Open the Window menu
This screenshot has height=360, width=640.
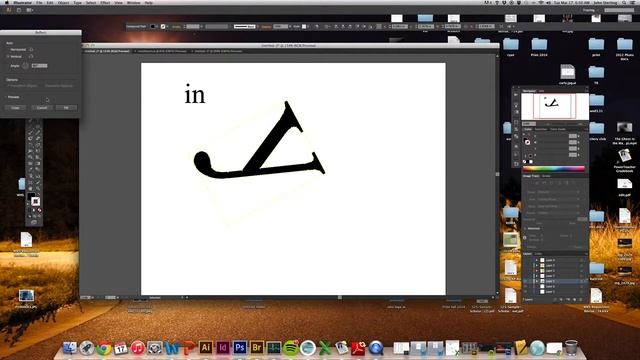(x=133, y=2)
